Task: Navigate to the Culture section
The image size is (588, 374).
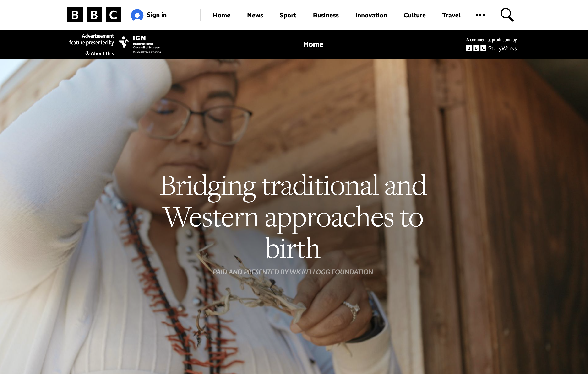Action: [x=414, y=15]
